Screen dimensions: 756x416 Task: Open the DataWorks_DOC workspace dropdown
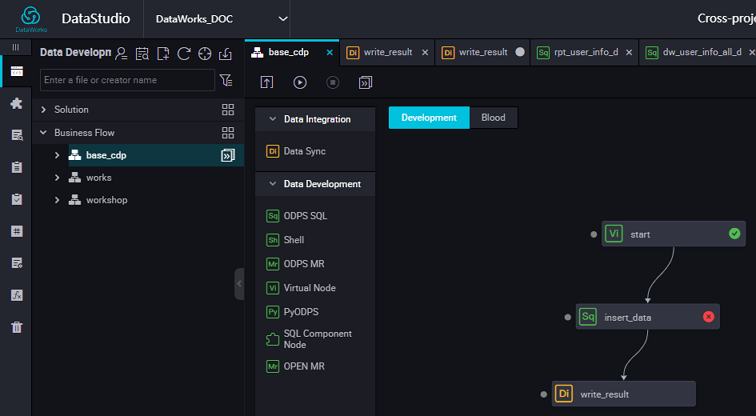pos(221,19)
